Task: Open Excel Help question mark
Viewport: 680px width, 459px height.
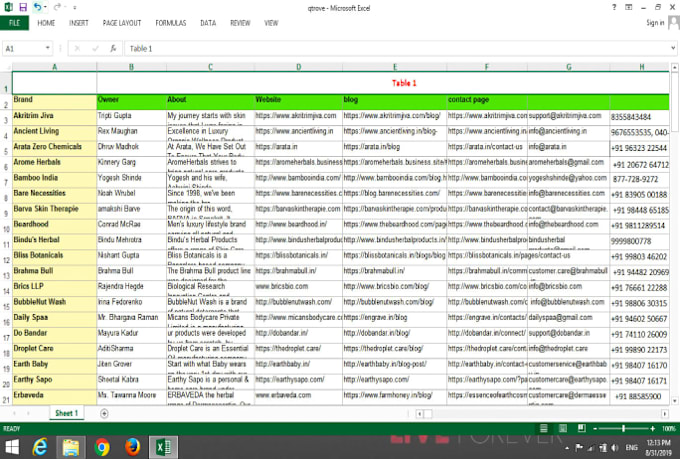Action: point(614,7)
